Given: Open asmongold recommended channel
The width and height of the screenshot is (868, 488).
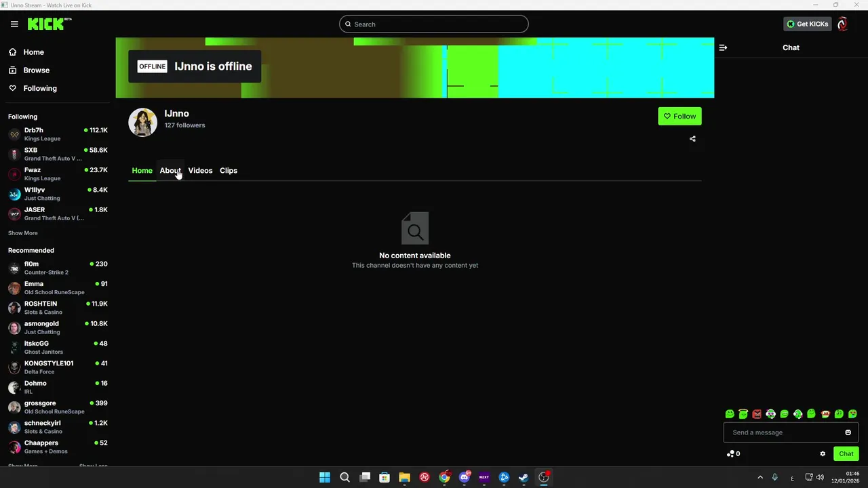Looking at the screenshot, I should tap(58, 327).
